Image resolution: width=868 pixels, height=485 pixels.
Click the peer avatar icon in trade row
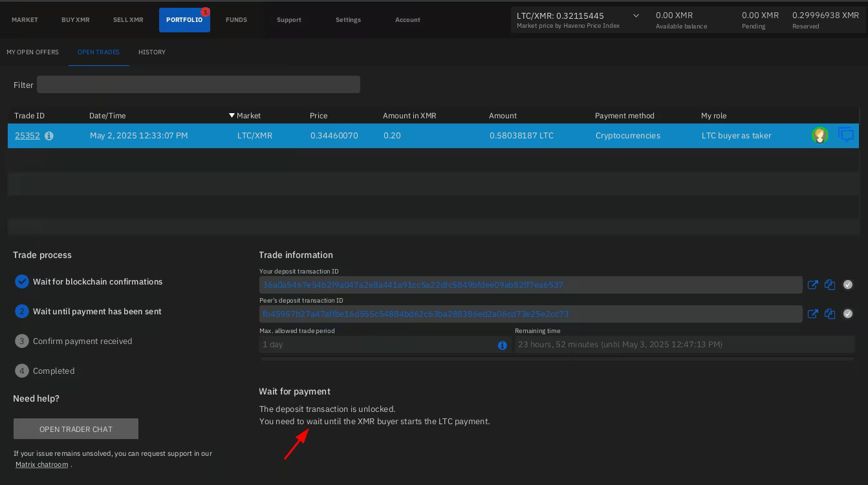tap(819, 135)
